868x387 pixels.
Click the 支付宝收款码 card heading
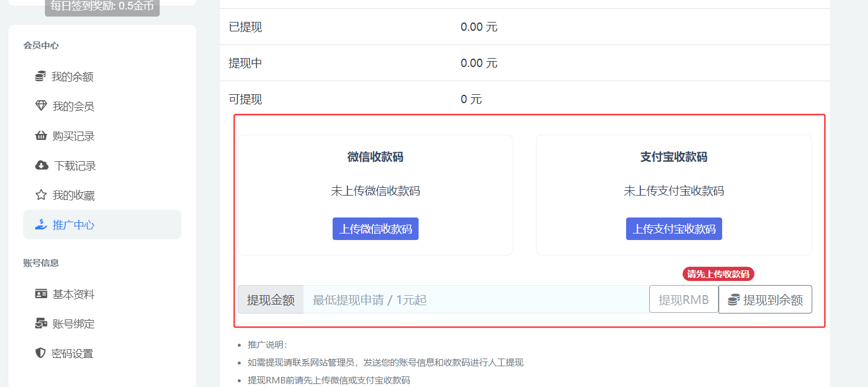674,157
